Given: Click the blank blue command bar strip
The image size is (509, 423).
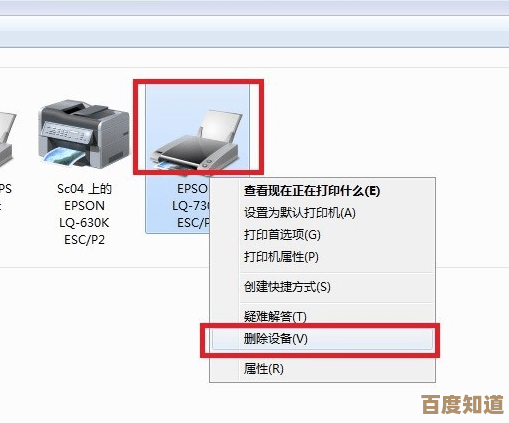Looking at the screenshot, I should (254, 31).
